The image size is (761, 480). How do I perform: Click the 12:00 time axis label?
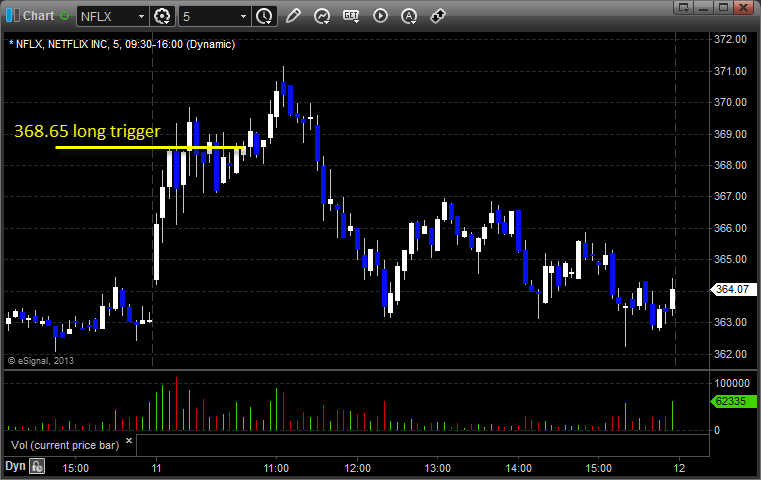(358, 468)
